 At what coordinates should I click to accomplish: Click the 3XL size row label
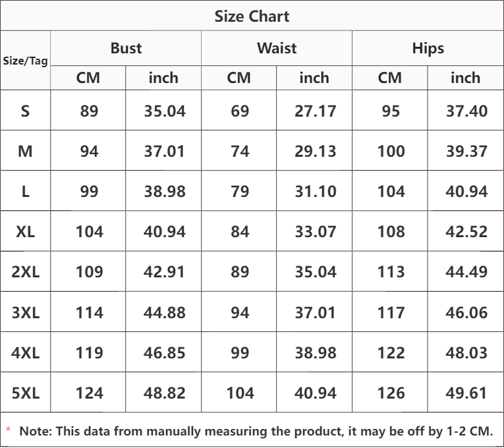(x=26, y=312)
